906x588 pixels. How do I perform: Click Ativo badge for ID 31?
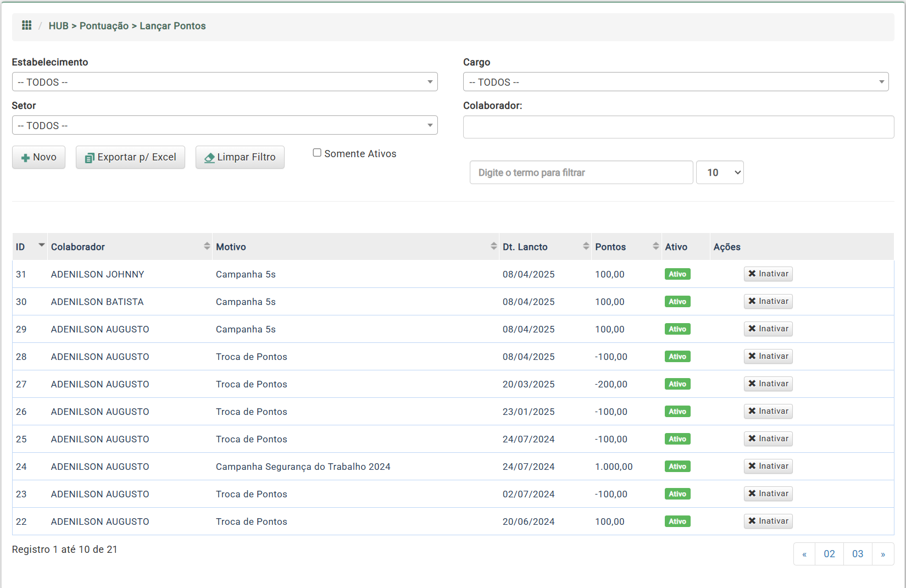point(677,274)
